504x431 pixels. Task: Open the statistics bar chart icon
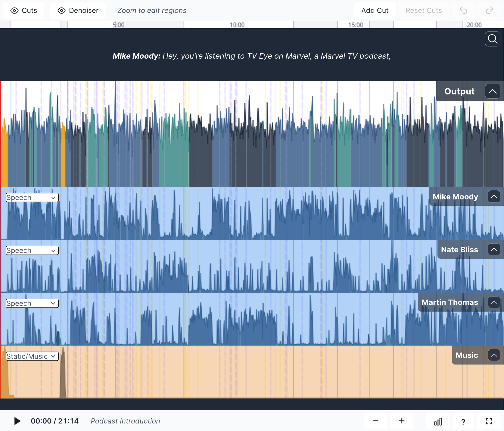438,421
